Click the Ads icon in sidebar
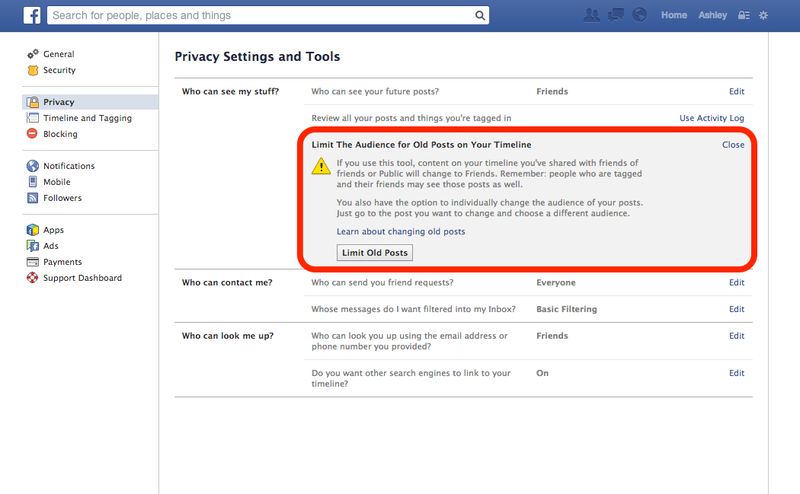The width and height of the screenshot is (800, 494). click(33, 245)
